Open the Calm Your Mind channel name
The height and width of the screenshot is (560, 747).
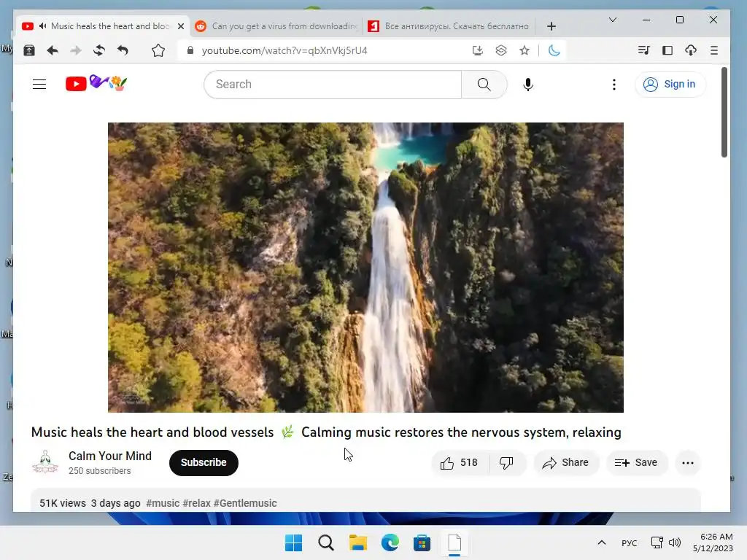(x=110, y=456)
